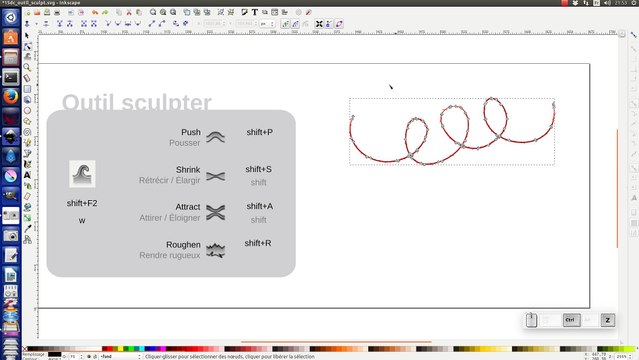
Task: Open the Ubuntu Dash home button
Action: pos(11,17)
